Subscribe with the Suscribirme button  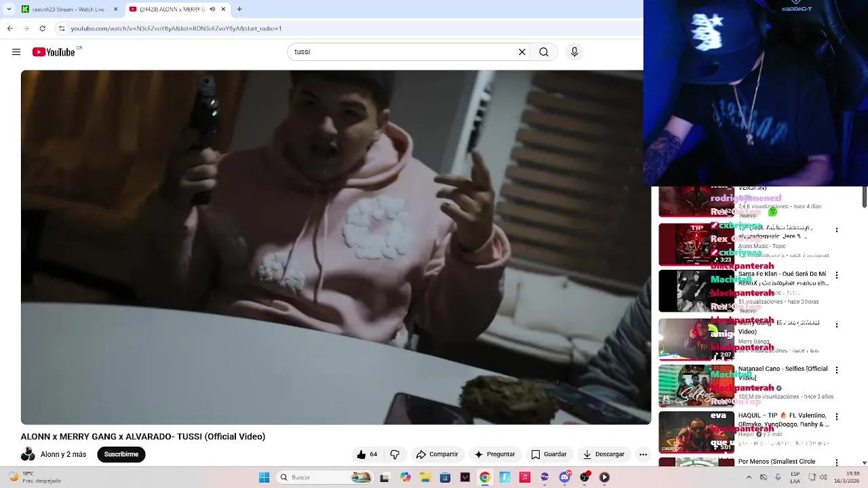[121, 454]
